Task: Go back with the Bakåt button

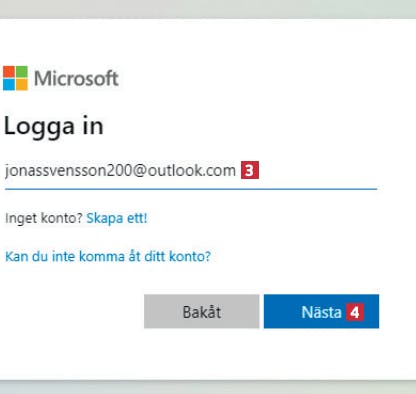Action: click(x=202, y=311)
